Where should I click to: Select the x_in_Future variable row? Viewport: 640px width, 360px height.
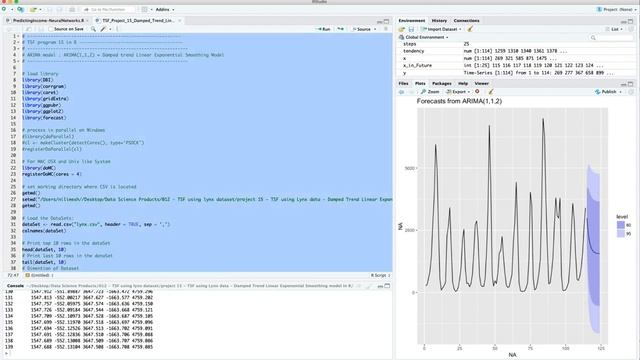[x=516, y=65]
